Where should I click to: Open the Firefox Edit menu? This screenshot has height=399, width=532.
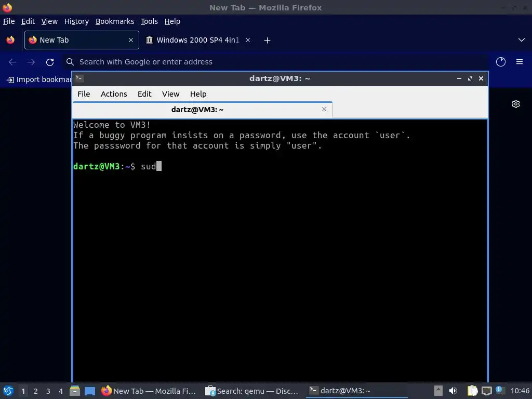click(x=28, y=21)
